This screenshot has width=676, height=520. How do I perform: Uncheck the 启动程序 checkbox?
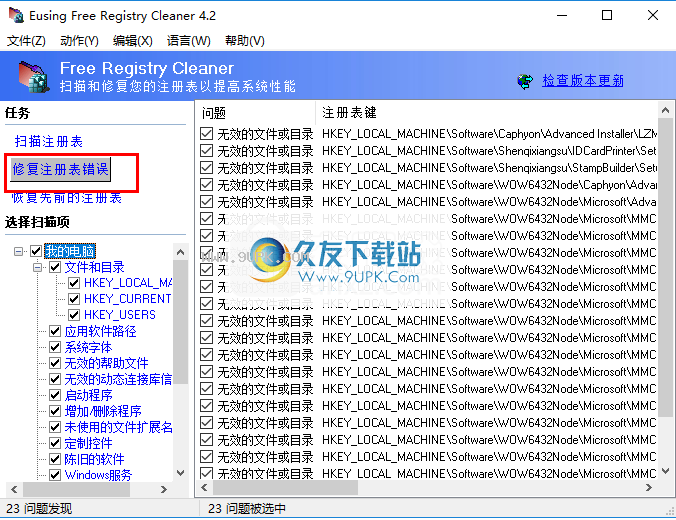tap(55, 395)
